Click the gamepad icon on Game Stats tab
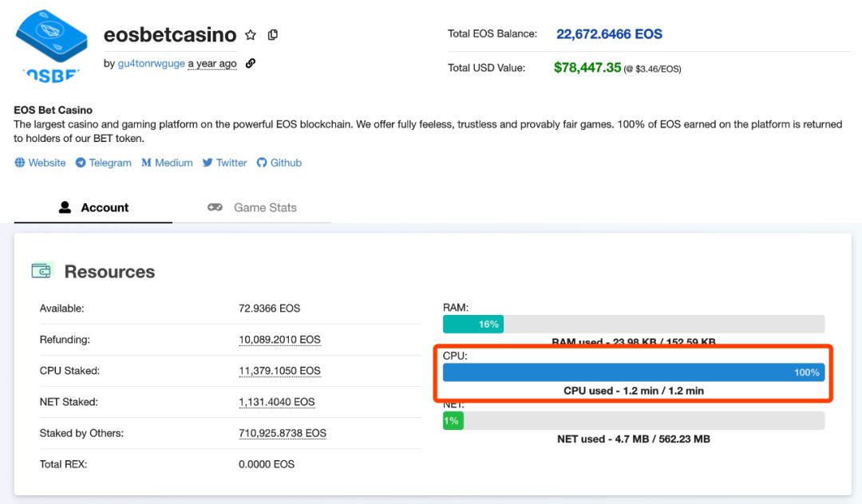Viewport: 862px width, 504px height. [215, 207]
